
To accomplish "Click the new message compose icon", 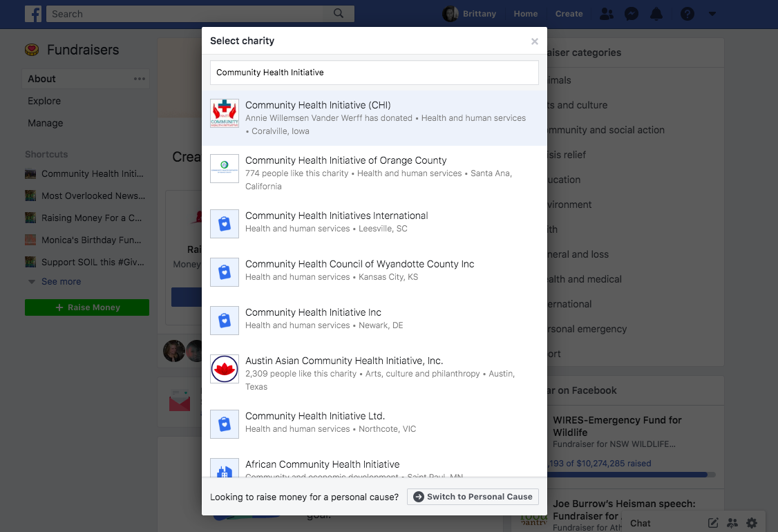I will 712,523.
